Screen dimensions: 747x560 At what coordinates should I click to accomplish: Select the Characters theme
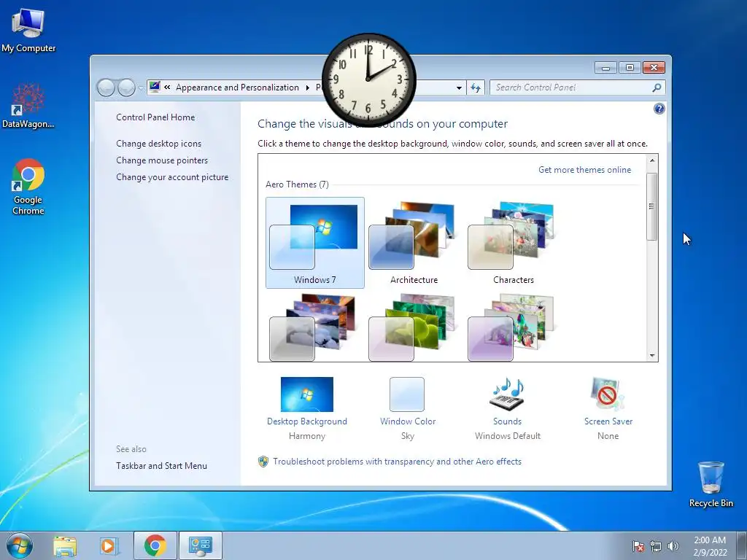pyautogui.click(x=513, y=243)
